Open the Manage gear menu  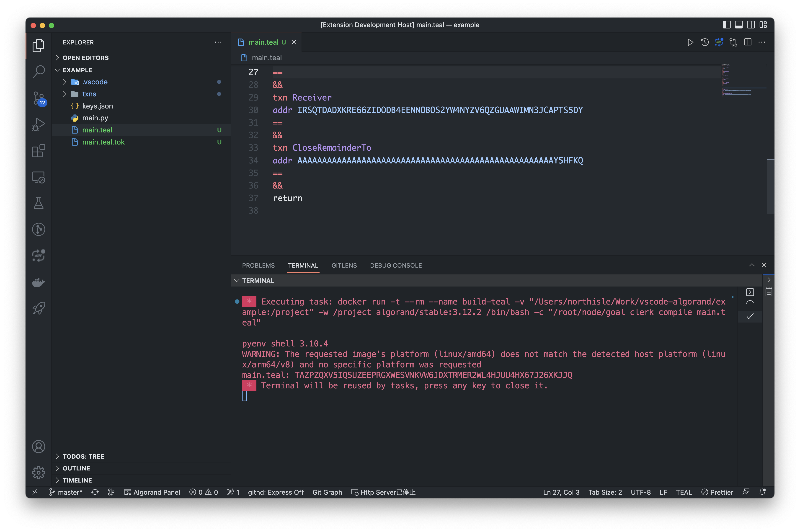38,472
